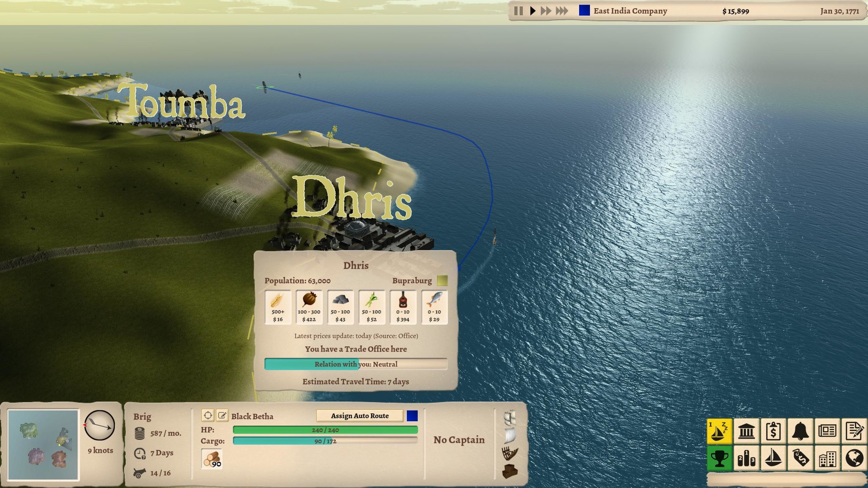Screen dimensions: 868x488
Task: Toggle the green trophy achievements button
Action: click(x=719, y=458)
